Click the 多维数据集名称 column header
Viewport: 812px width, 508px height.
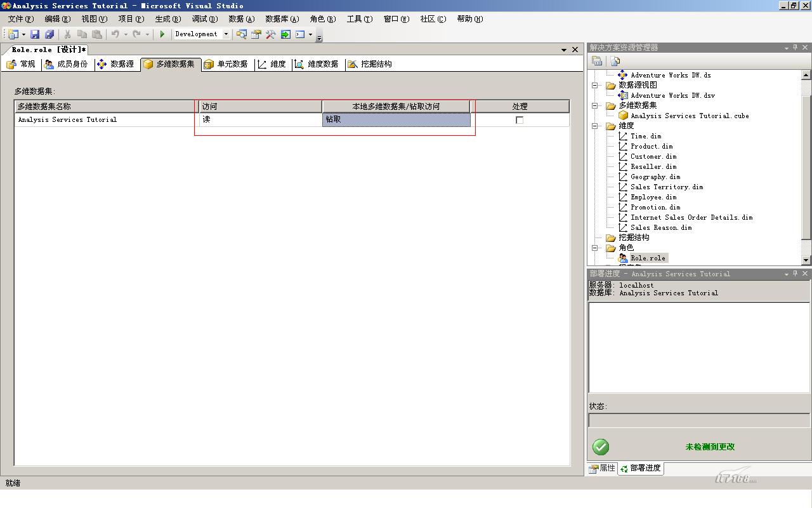(x=107, y=107)
